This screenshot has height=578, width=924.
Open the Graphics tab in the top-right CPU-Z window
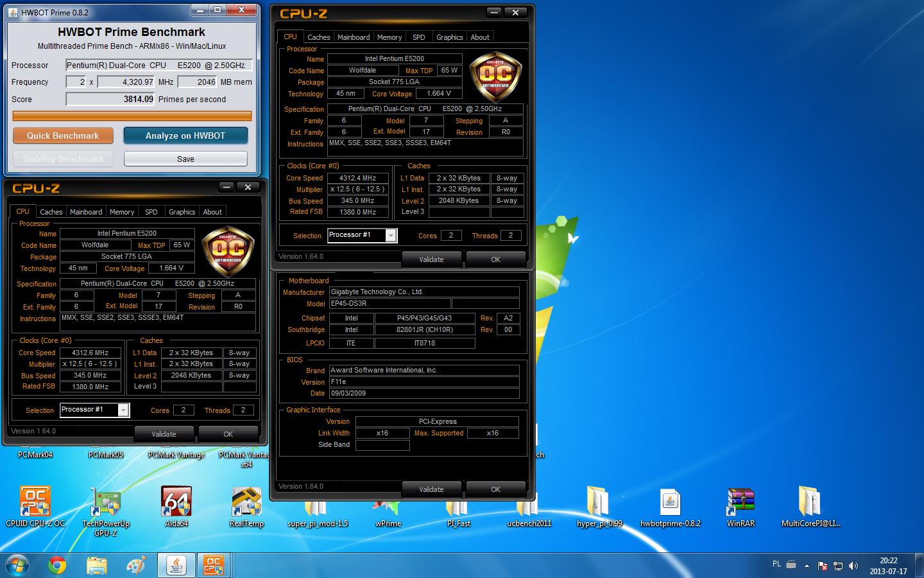[449, 37]
